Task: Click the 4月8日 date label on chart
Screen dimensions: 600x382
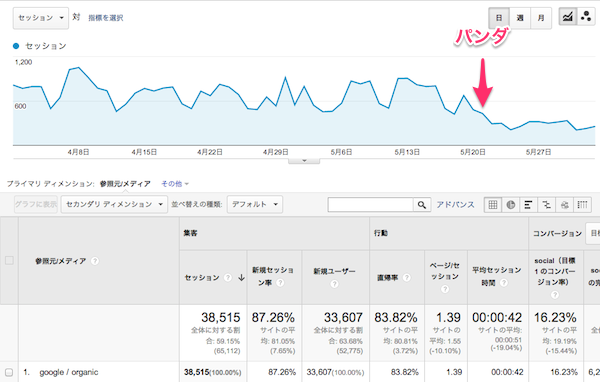Action: point(78,152)
